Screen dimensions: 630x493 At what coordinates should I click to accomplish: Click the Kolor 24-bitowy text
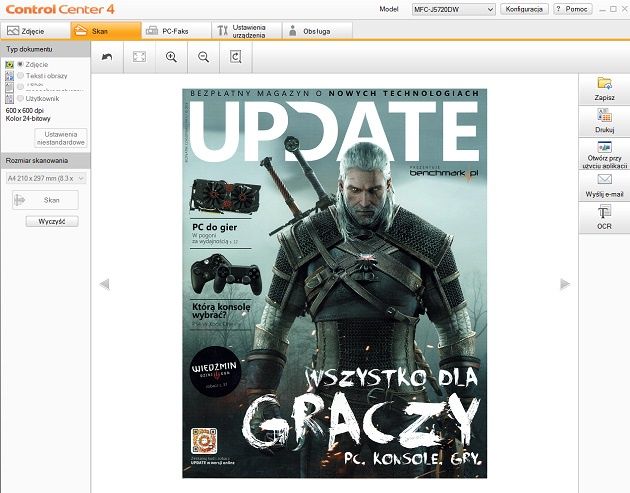tap(28, 119)
